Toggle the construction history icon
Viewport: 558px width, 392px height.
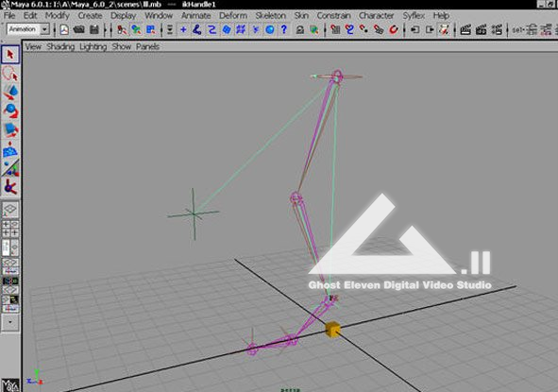pos(444,29)
